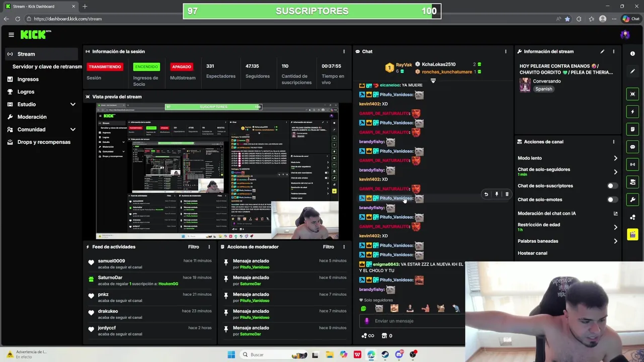Click the channel points icon below chat input
The image size is (644, 362).
pos(364,336)
